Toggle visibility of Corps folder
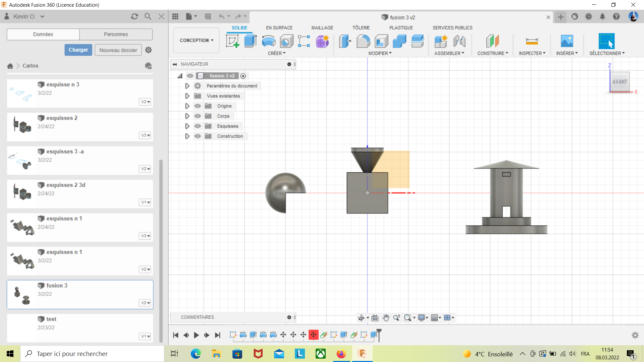 tap(198, 116)
